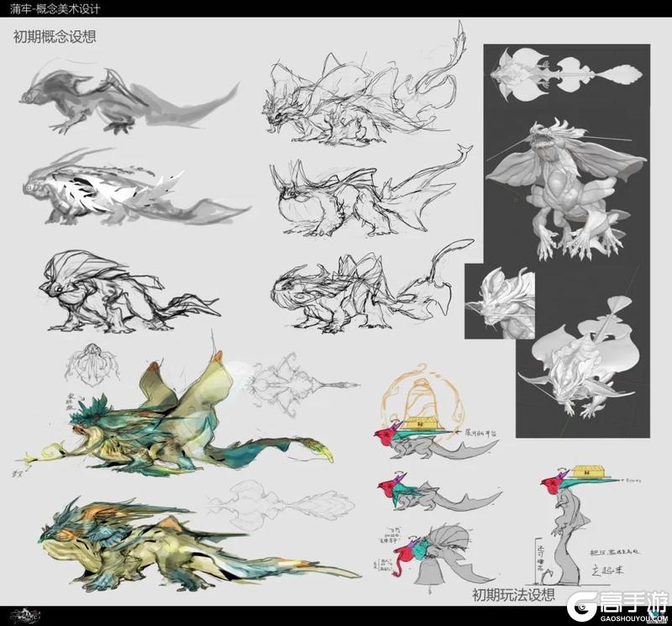This screenshot has width=672, height=626.
Task: Select the 初期玩法设想 heading
Action: click(x=513, y=594)
